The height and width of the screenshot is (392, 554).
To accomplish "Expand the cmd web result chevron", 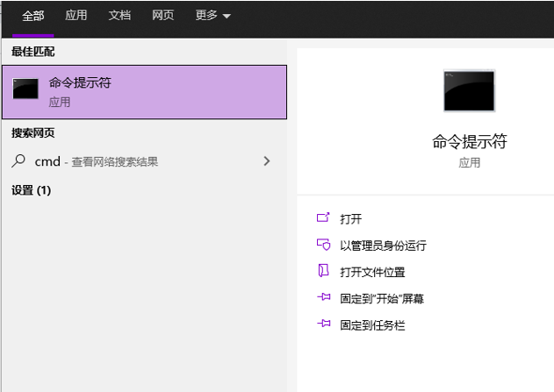I will click(267, 161).
